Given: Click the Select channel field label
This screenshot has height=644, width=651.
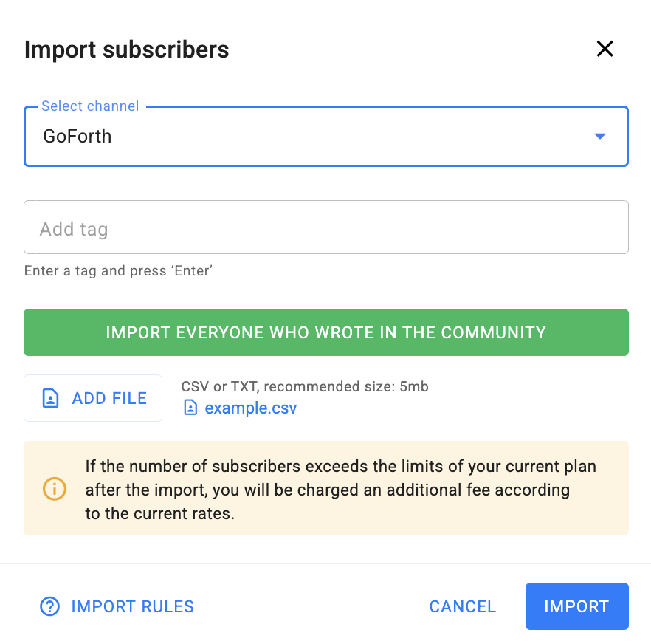Looking at the screenshot, I should click(90, 106).
